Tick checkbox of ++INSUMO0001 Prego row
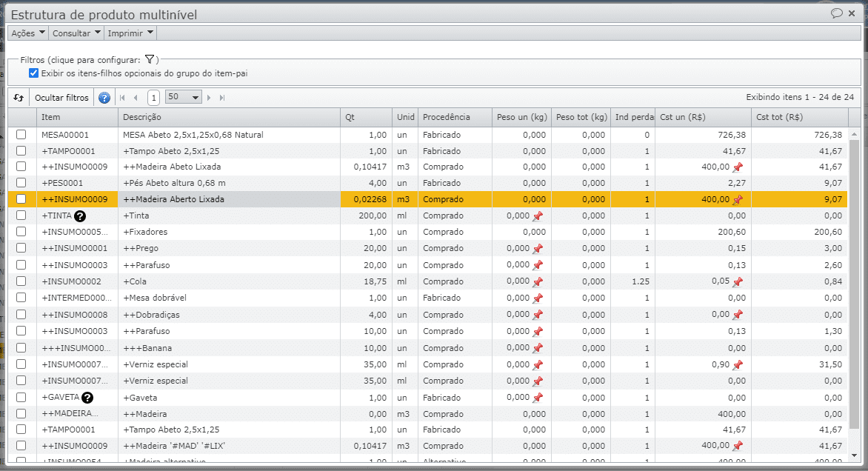The height and width of the screenshot is (471, 868). click(x=21, y=248)
